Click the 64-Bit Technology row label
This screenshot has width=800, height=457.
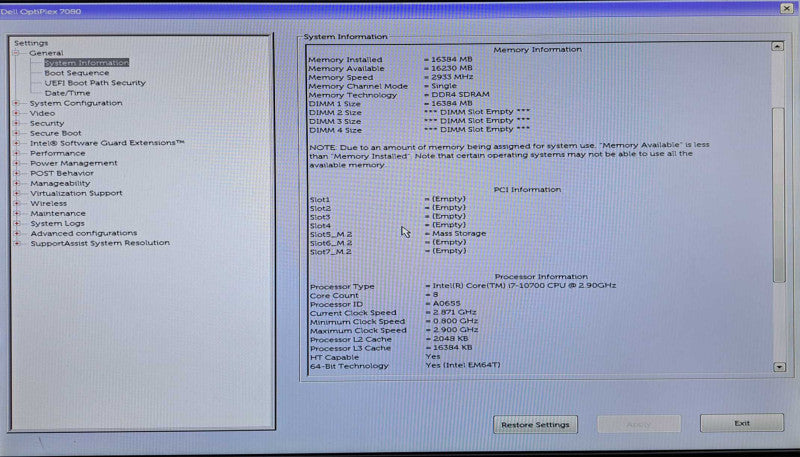coord(349,366)
